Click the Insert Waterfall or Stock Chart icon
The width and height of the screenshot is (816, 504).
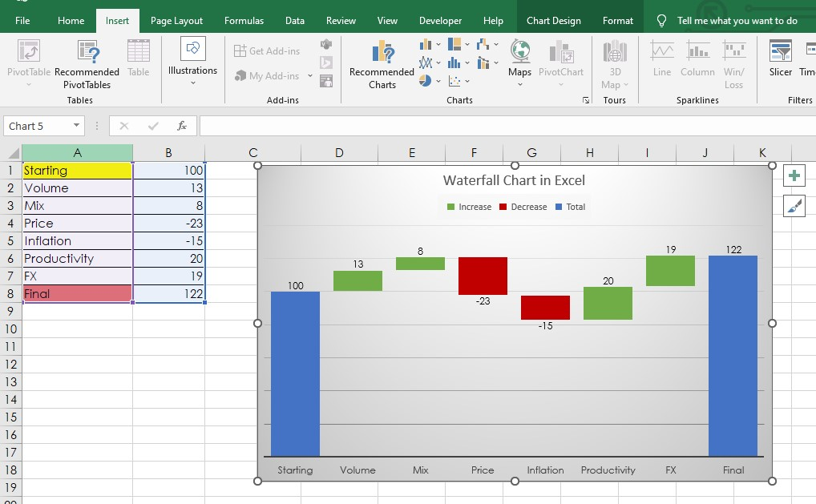coord(483,44)
